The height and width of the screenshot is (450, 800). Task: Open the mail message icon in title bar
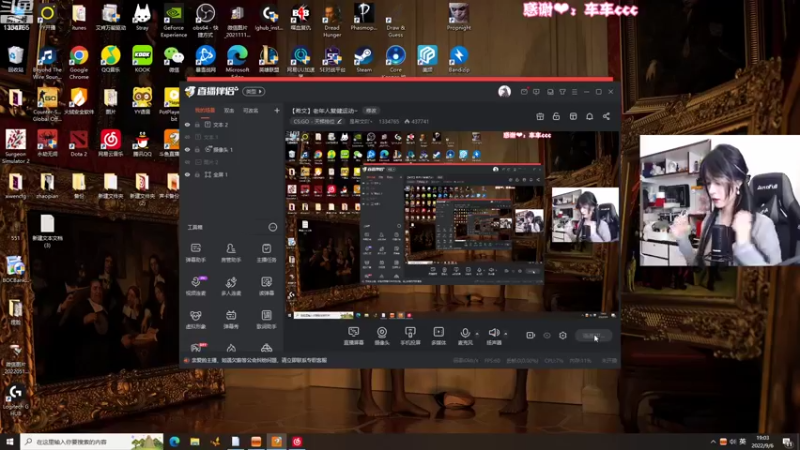pyautogui.click(x=524, y=92)
